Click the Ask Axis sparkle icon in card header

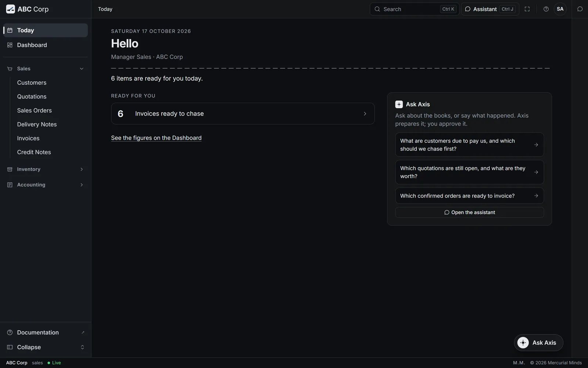(399, 105)
